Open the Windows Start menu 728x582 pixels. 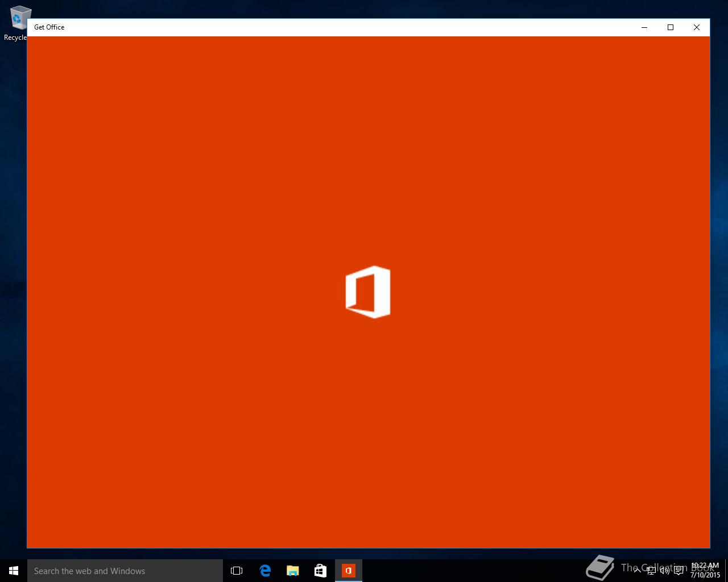14,571
